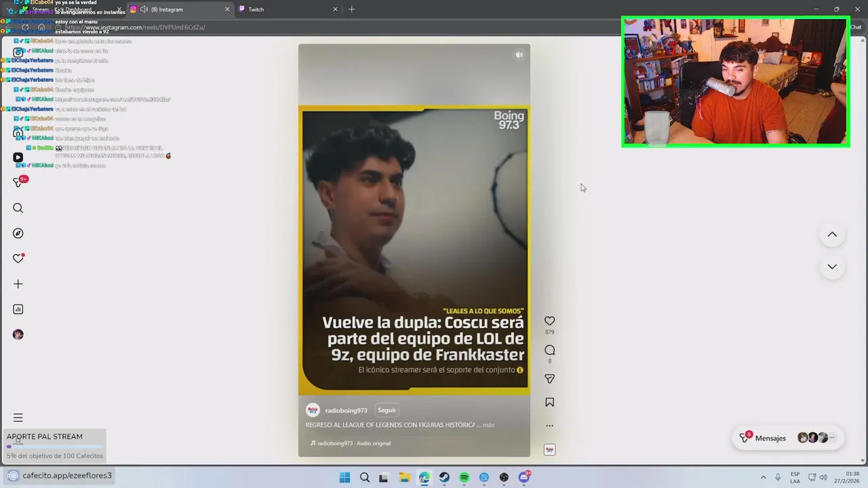
Task: Click the reel's audio thumbnail
Action: click(549, 449)
